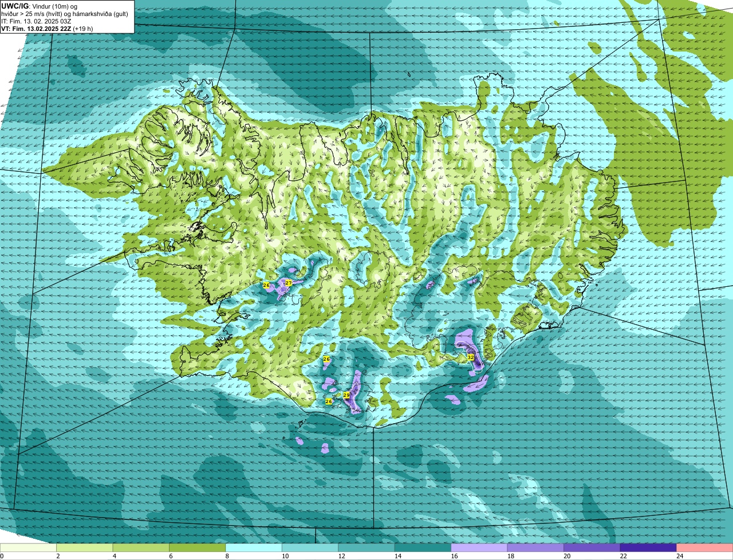Image resolution: width=733 pixels, height=560 pixels.
Task: Click the legend tick label "0"
Action: tap(2, 555)
